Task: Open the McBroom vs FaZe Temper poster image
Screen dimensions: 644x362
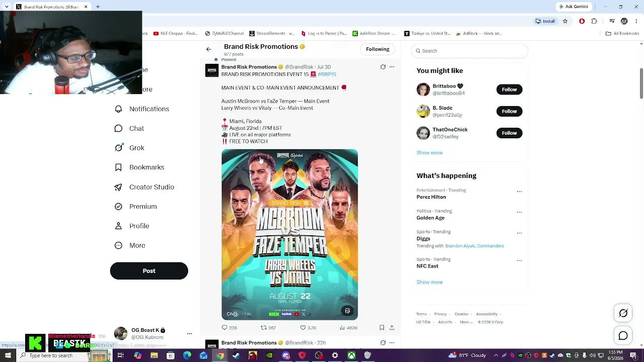Action: [290, 235]
